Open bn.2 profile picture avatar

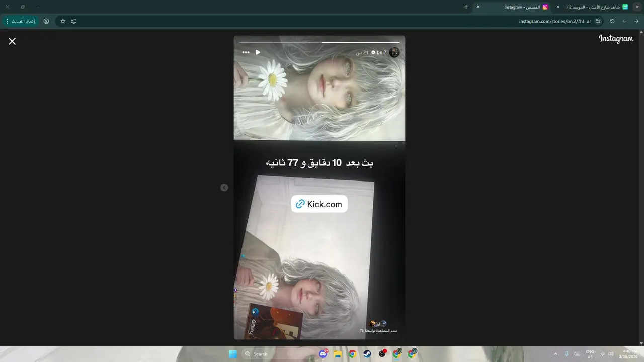click(x=394, y=52)
